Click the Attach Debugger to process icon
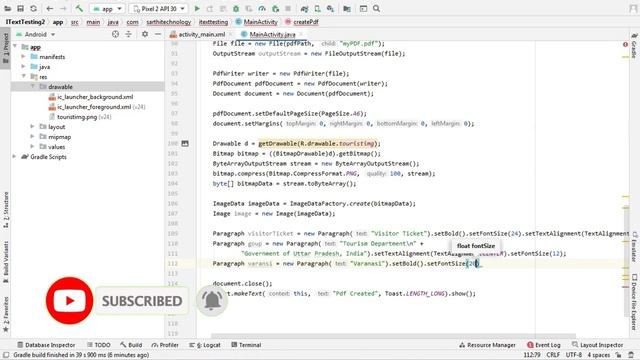The width and height of the screenshot is (640, 360). [x=276, y=9]
